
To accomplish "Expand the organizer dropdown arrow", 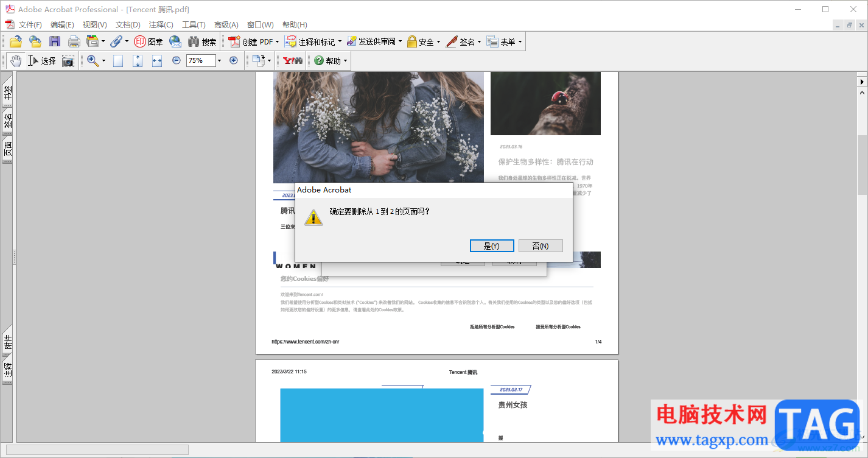I will click(x=103, y=42).
